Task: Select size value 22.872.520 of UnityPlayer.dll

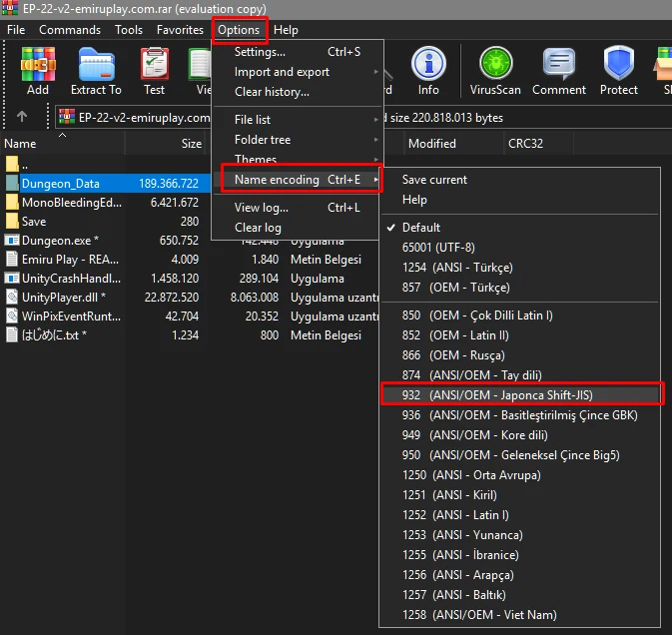Action: [172, 297]
